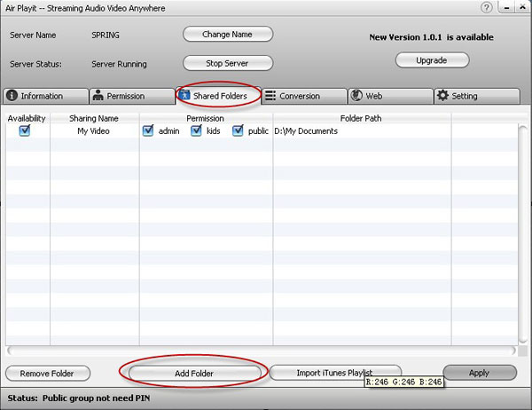The height and width of the screenshot is (410, 532).
Task: Click the status bar PIN message
Action: [97, 398]
